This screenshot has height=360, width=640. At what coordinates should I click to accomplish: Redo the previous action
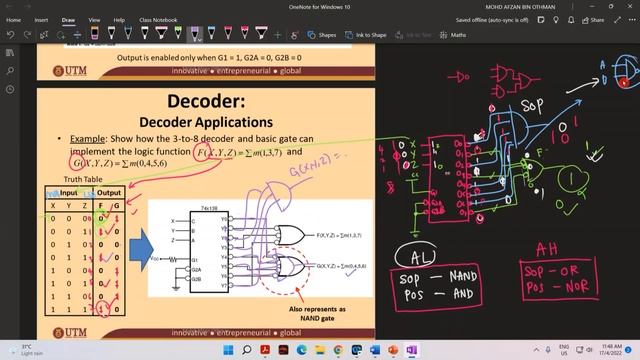(27, 35)
